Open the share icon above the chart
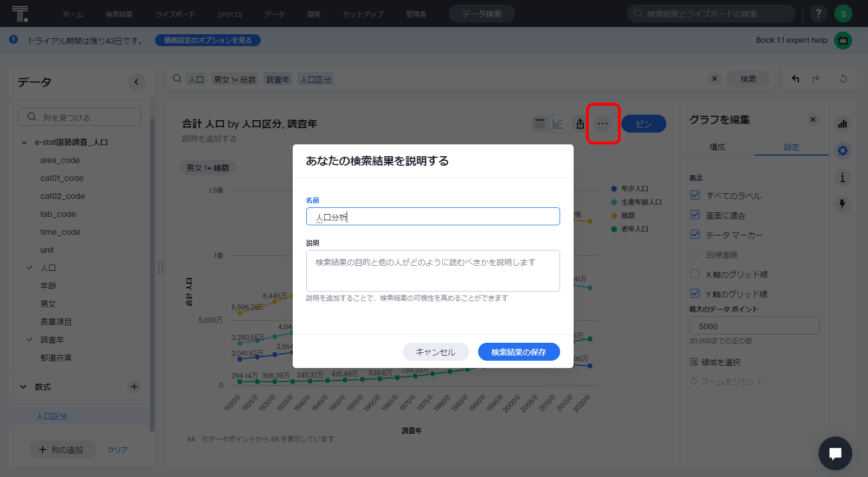Screen dimensions: 868x477 tap(579, 124)
